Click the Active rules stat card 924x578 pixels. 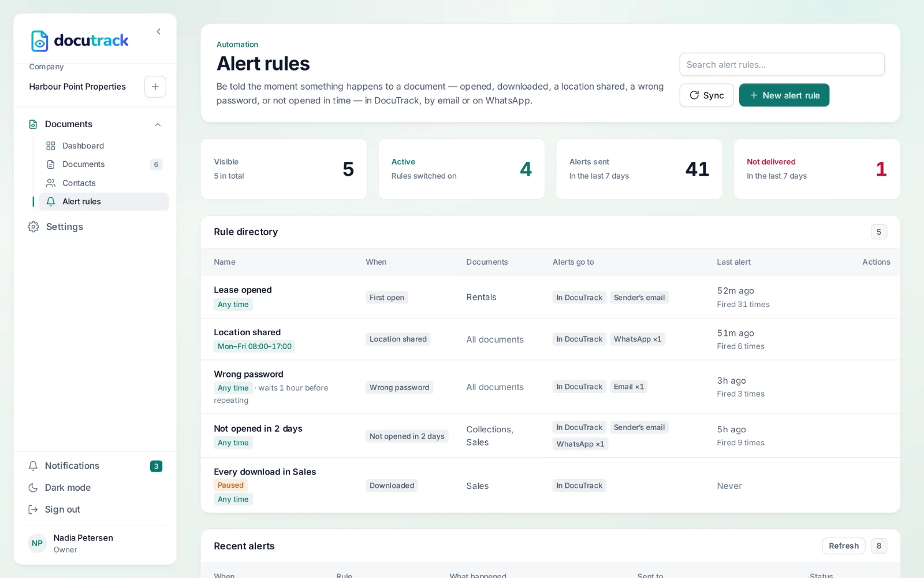click(461, 169)
